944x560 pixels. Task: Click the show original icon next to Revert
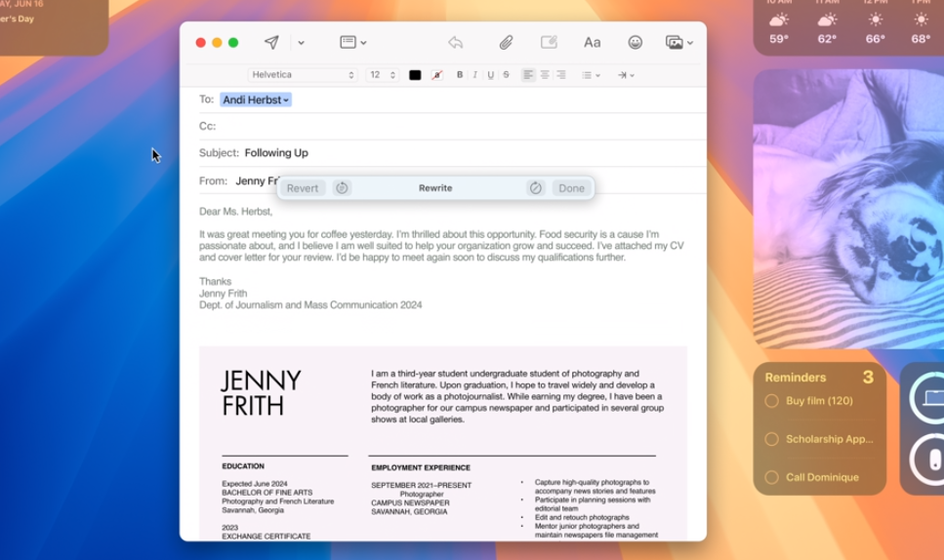point(342,188)
